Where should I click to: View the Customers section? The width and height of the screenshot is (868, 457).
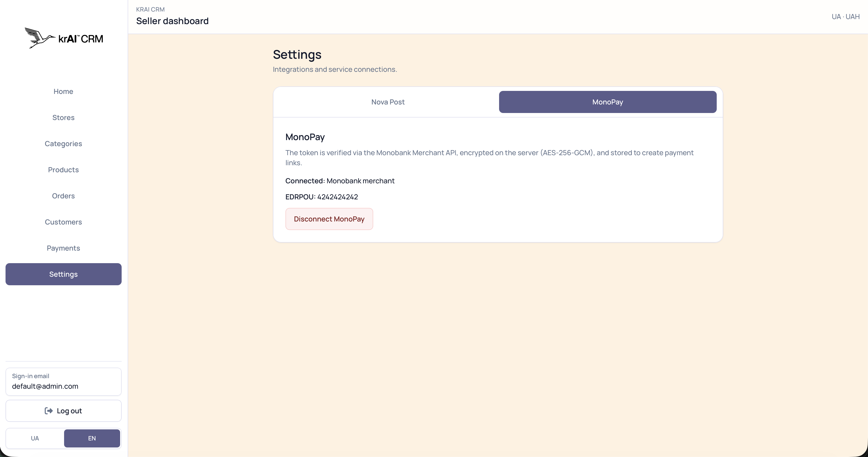tap(63, 222)
